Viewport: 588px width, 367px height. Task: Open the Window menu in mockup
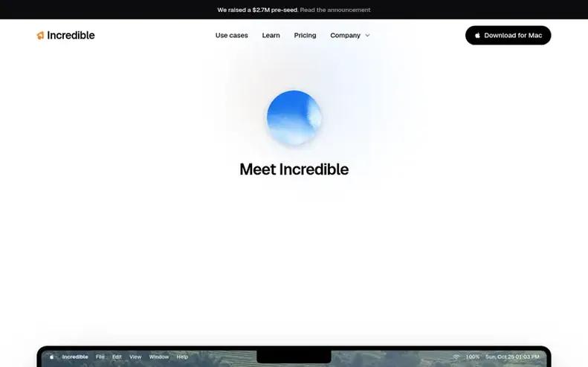pyautogui.click(x=159, y=357)
